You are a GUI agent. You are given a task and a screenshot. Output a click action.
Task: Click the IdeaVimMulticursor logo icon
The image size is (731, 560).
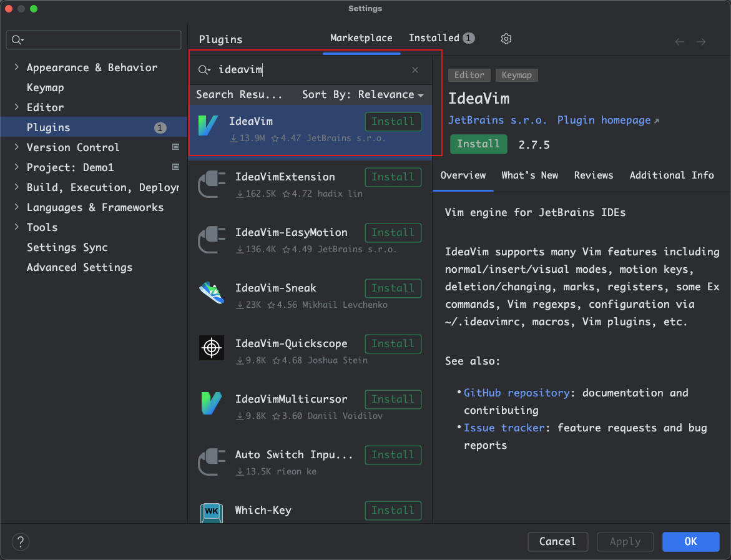(x=211, y=403)
